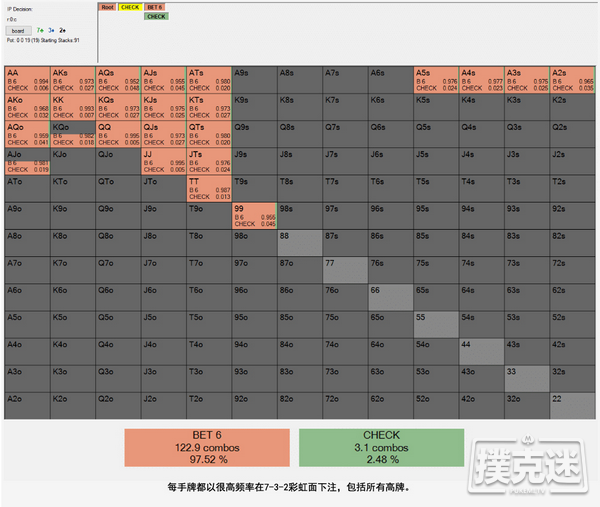Select the AJo hand cell
This screenshot has height=507, width=600.
click(27, 161)
